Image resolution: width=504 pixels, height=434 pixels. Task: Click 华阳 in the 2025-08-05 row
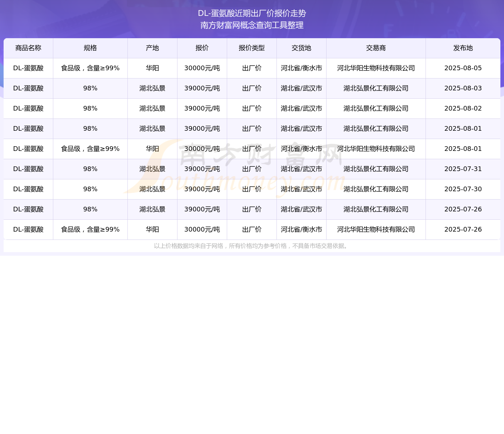point(152,68)
